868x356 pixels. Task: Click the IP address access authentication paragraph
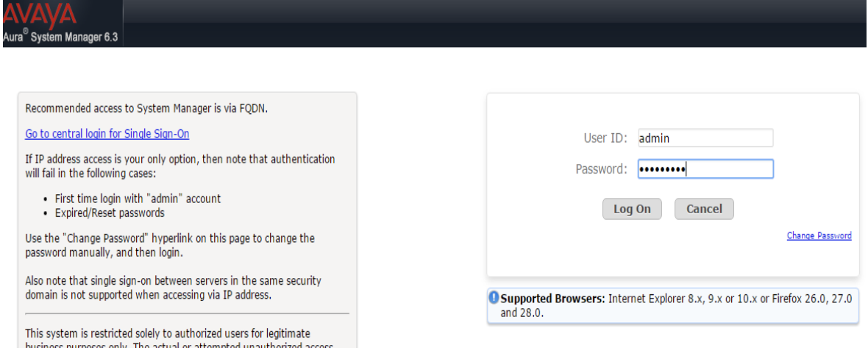180,166
